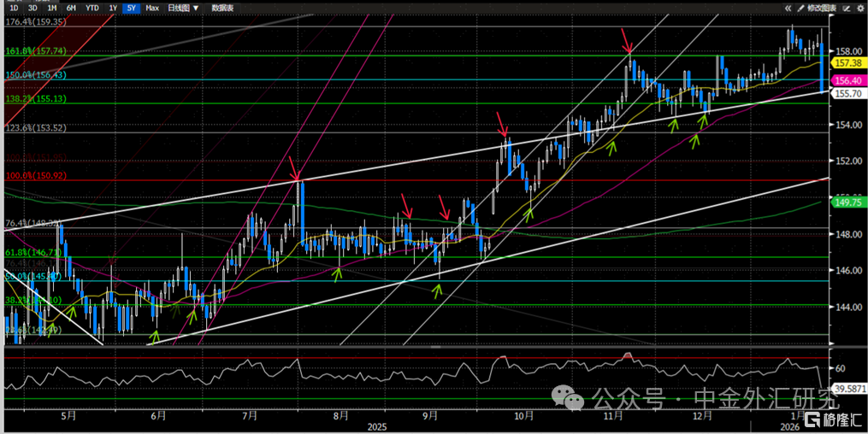Screen dimensions: 868x434
Task: Click the yellow 157.38 price tag
Action: 846,63
